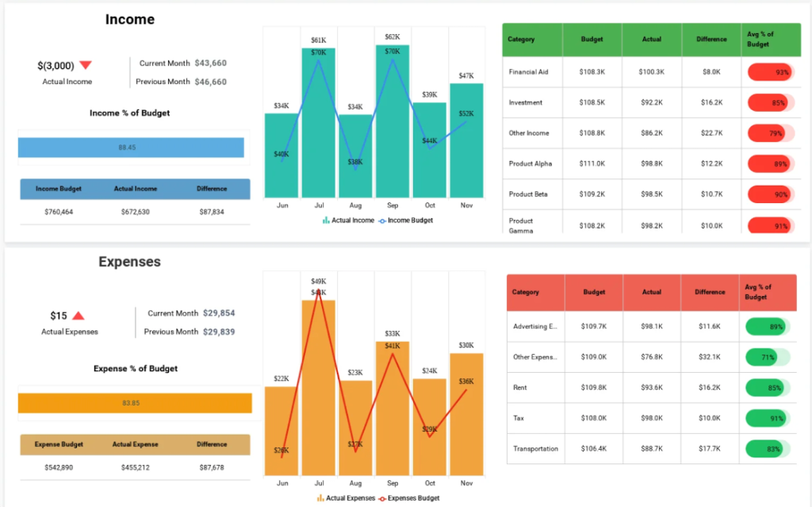Click the Nov bar in income chart

[466, 140]
